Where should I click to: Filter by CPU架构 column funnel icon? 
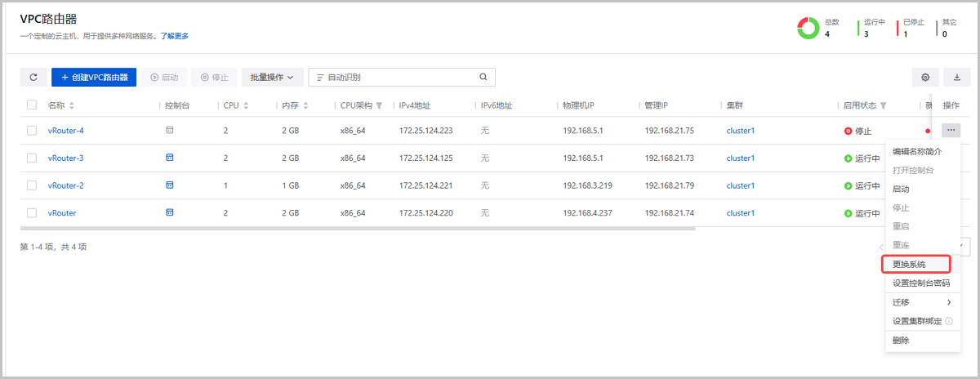(379, 106)
